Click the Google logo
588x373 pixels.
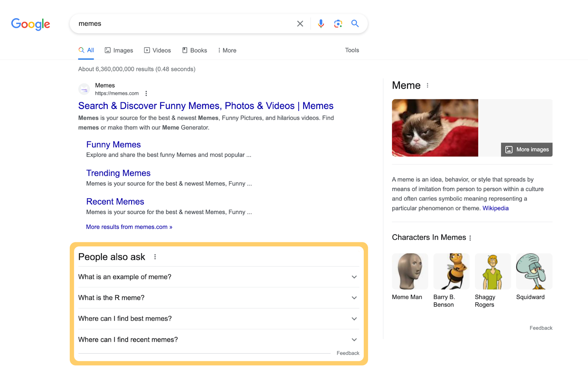[x=31, y=24]
